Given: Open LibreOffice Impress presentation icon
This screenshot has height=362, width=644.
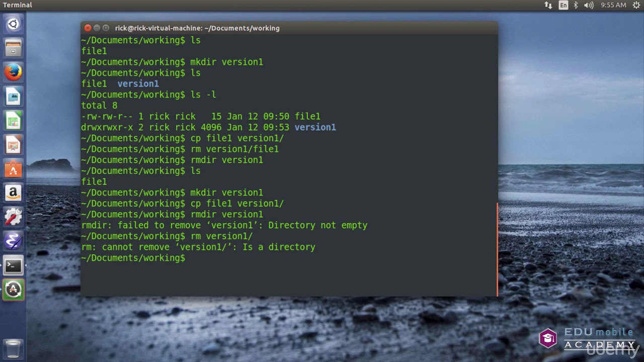Looking at the screenshot, I should (x=13, y=144).
